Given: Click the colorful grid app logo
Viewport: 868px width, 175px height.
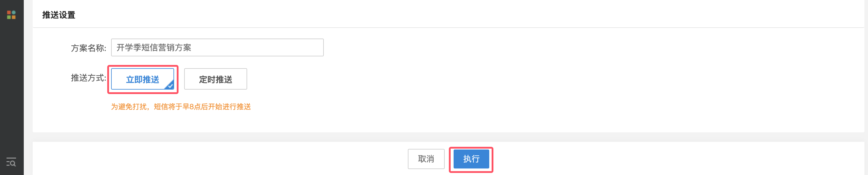Looking at the screenshot, I should [x=12, y=15].
